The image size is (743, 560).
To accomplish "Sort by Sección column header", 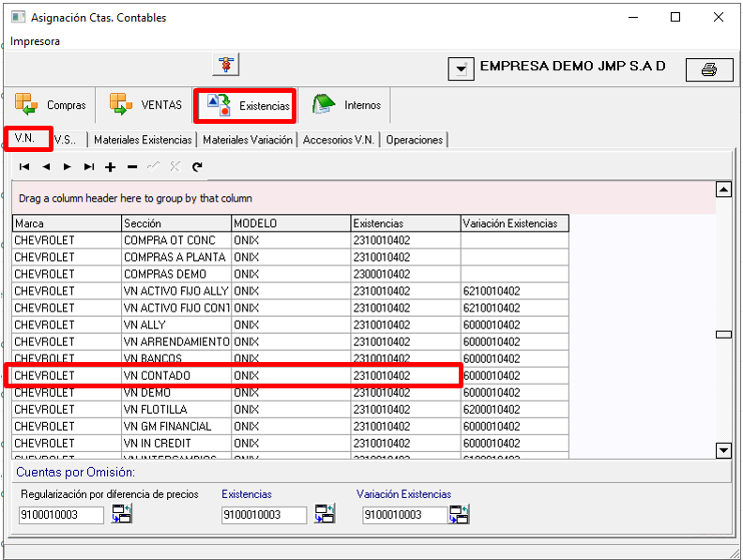I will 175,223.
